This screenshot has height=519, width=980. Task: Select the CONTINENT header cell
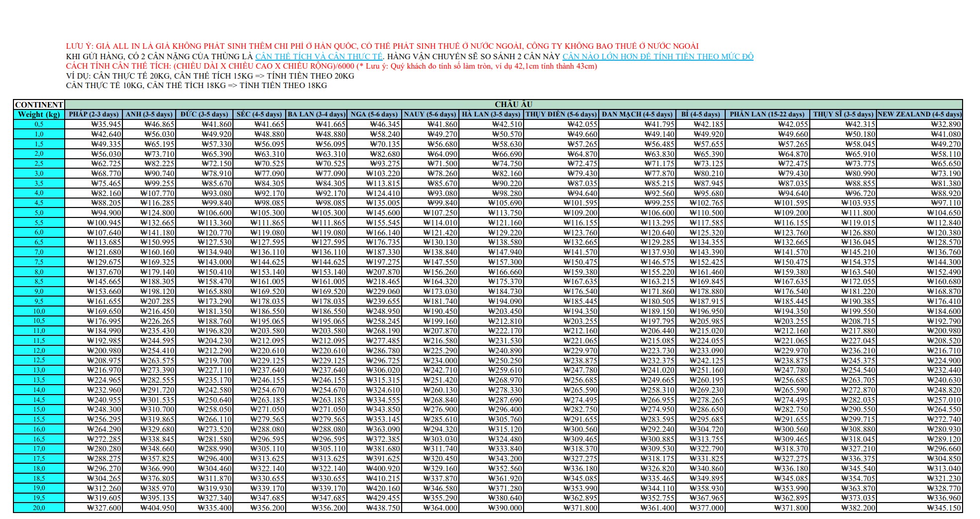tap(39, 104)
